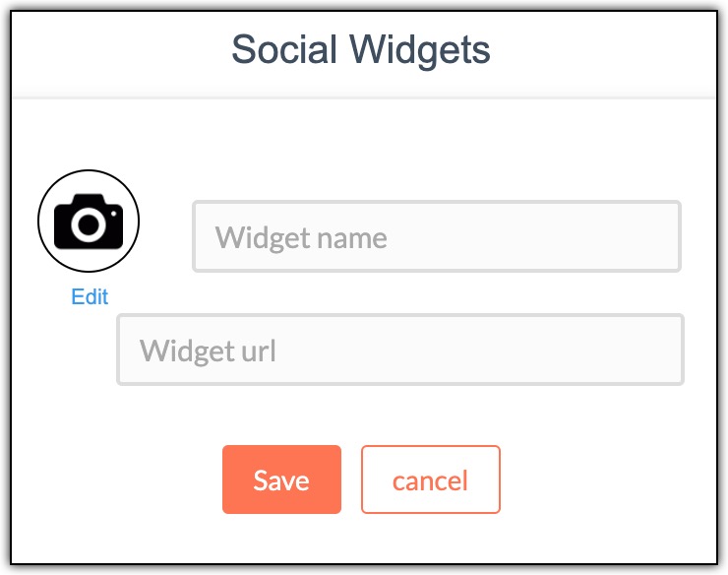
Task: Choose the circular widget image placeholder
Action: pyautogui.click(x=89, y=221)
